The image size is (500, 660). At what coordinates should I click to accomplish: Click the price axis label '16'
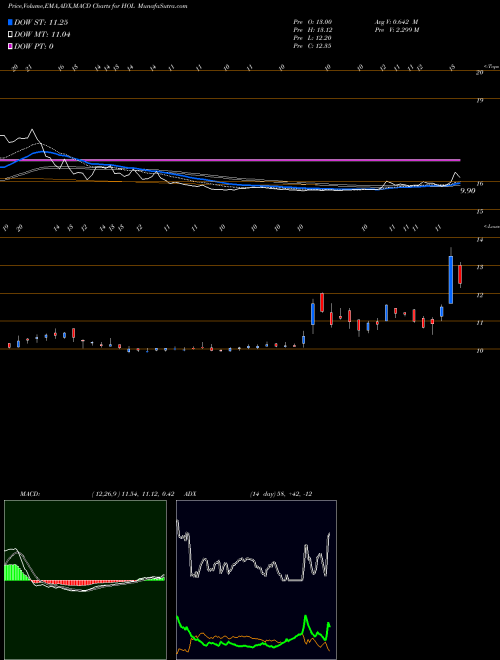point(479,184)
